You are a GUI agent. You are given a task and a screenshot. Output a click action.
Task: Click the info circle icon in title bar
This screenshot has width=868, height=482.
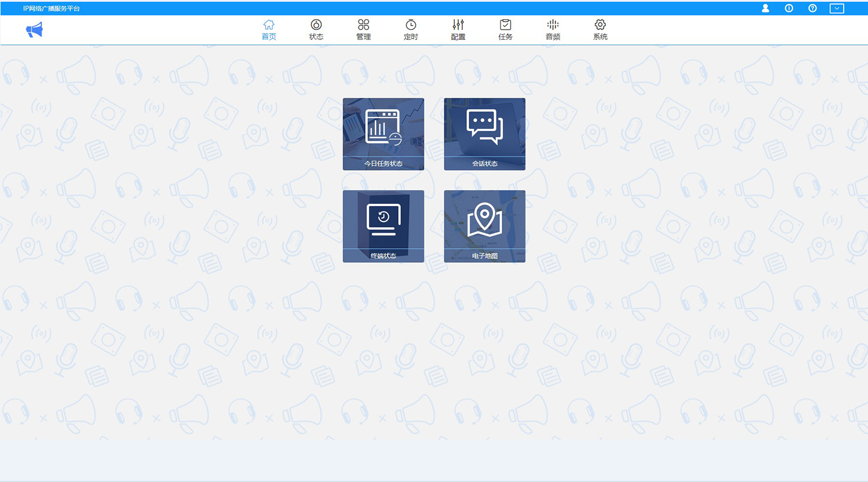click(789, 8)
